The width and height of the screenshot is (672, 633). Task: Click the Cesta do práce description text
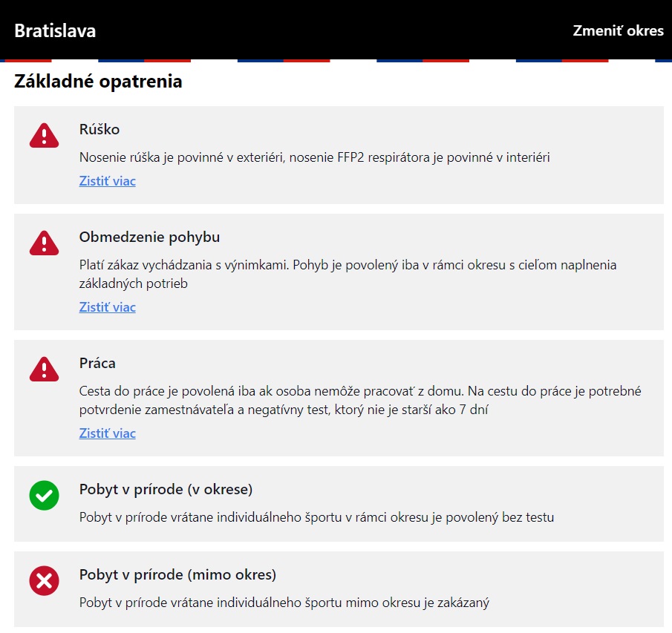click(360, 400)
